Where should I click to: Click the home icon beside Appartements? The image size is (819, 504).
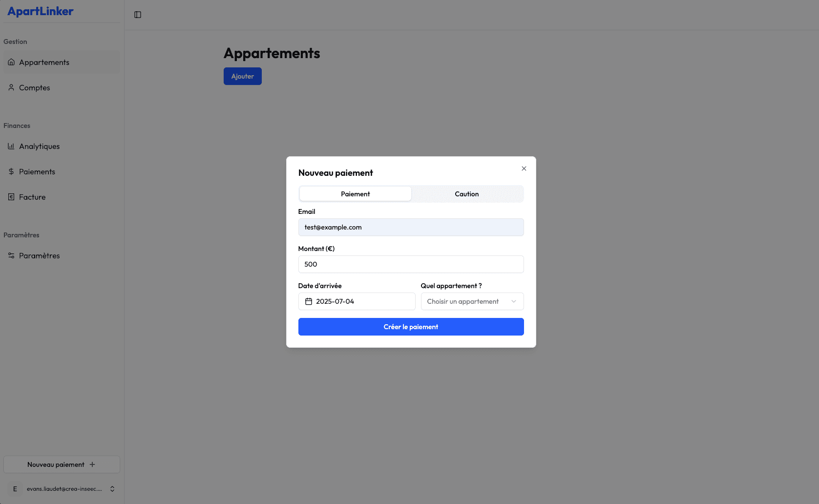click(x=11, y=62)
